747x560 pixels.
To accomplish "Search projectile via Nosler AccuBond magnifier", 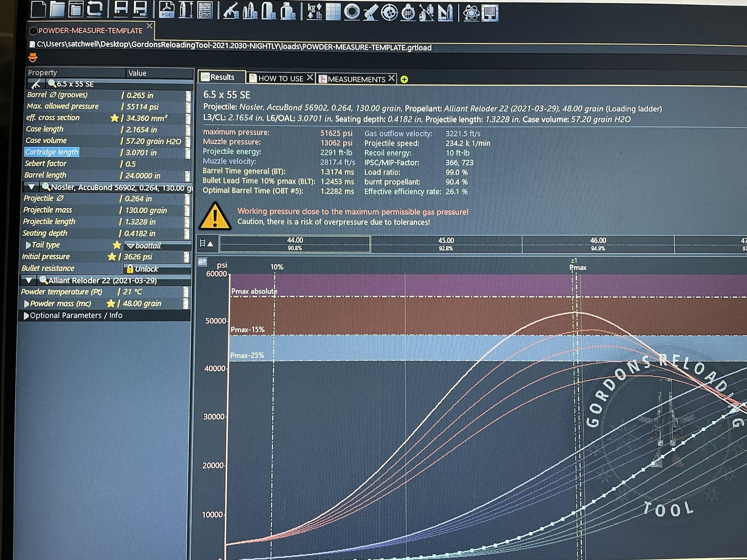I will click(x=46, y=187).
